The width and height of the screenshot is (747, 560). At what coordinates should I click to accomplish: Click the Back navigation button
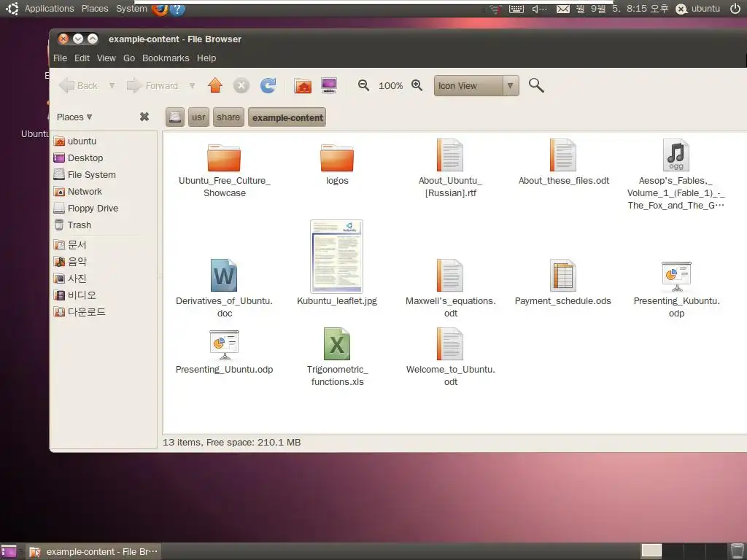79,86
